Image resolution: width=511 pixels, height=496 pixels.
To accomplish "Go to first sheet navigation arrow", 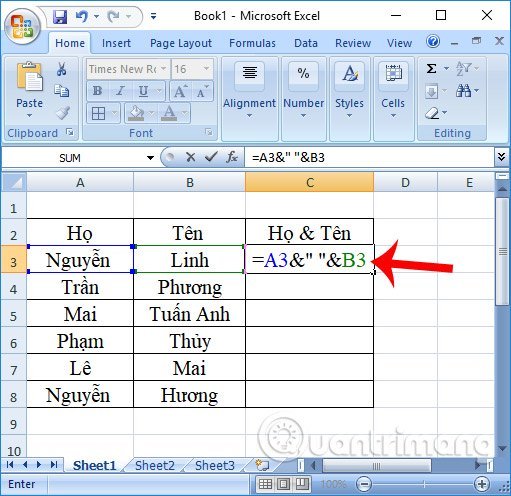I will [x=10, y=464].
